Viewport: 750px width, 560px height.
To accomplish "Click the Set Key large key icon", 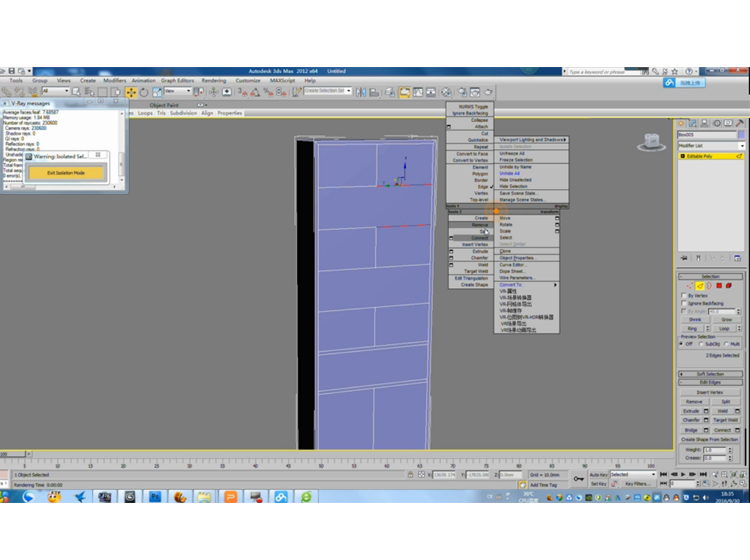I will tap(579, 479).
